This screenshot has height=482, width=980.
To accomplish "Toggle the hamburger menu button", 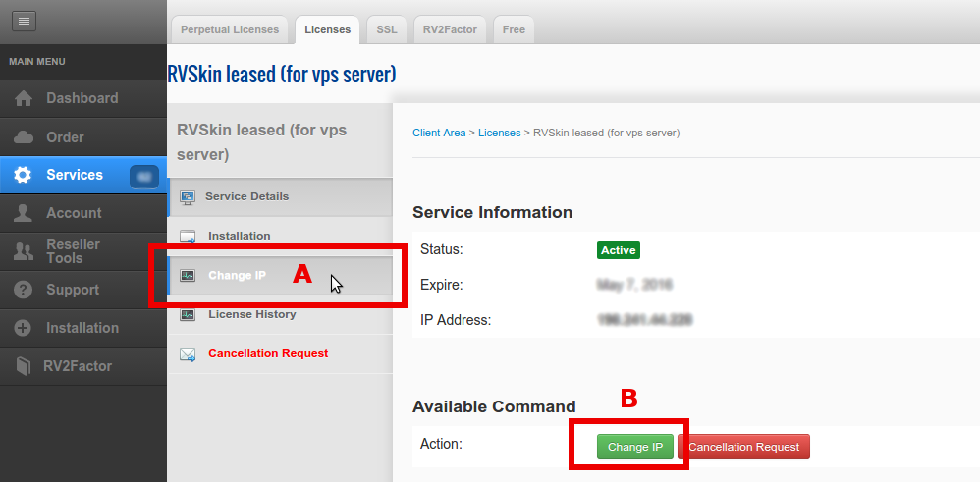I will [x=24, y=22].
